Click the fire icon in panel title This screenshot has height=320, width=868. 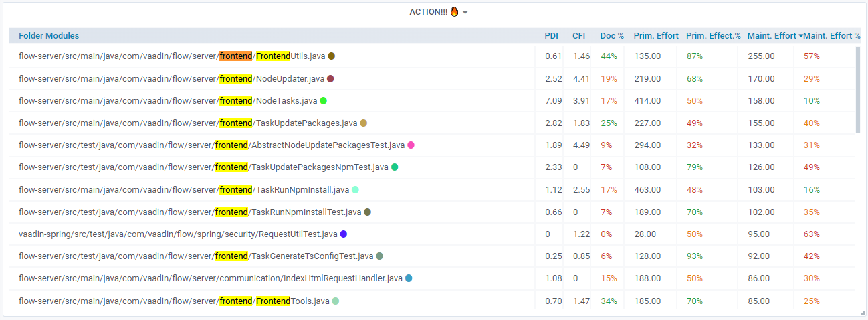click(x=455, y=12)
